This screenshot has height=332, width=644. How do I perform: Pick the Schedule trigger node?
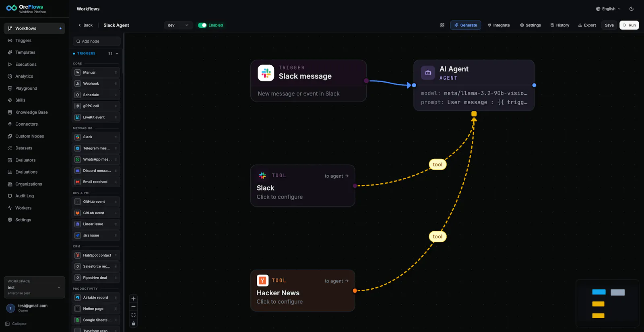96,95
